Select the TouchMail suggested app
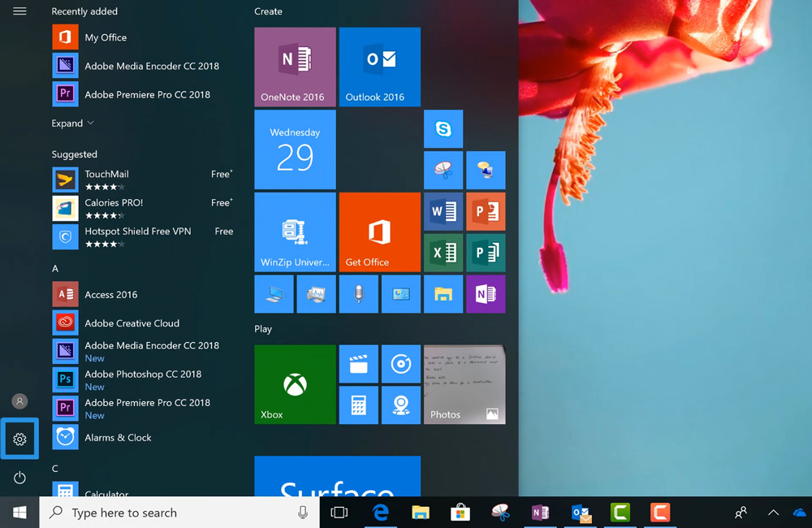The height and width of the screenshot is (528, 812). click(142, 180)
